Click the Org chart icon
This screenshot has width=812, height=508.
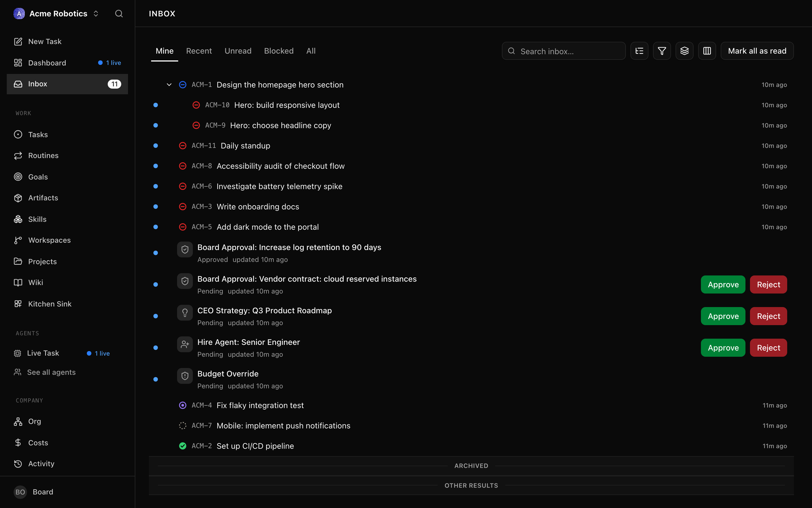(18, 421)
